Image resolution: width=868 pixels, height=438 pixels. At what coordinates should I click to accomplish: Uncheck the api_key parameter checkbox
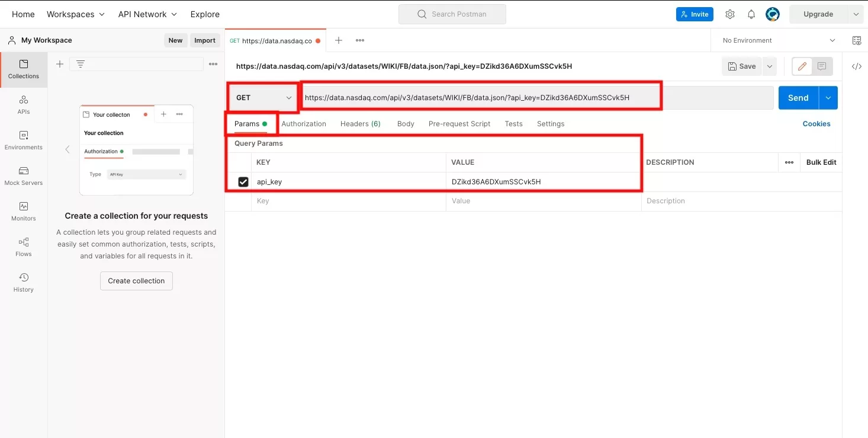243,182
